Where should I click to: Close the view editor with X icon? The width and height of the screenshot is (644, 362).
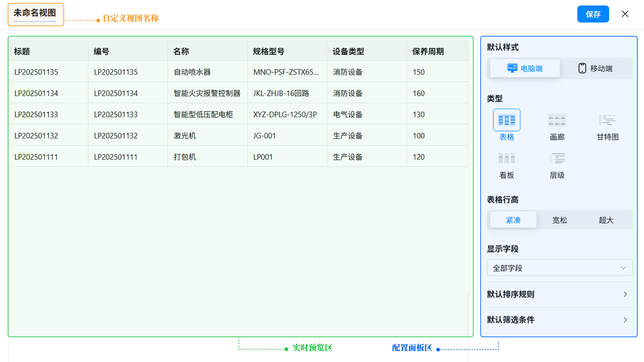(625, 14)
